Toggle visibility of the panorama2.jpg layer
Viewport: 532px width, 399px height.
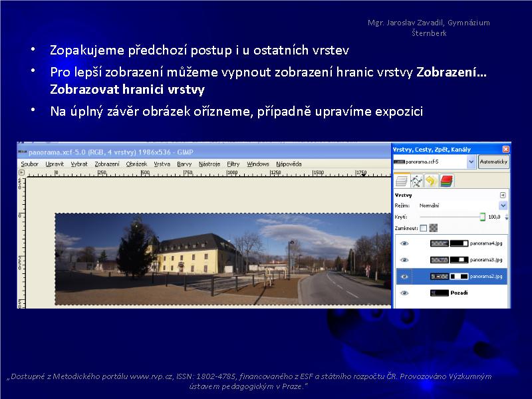tap(404, 277)
